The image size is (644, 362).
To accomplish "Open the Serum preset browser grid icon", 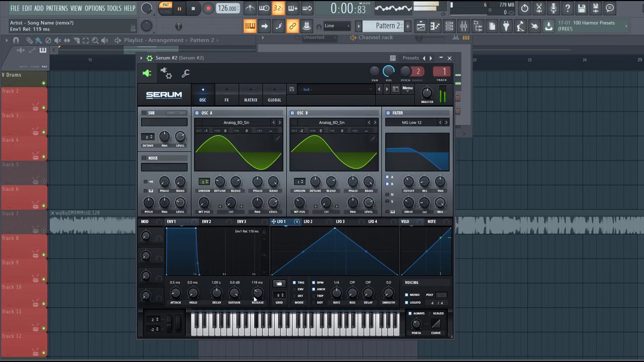I will 395,89.
